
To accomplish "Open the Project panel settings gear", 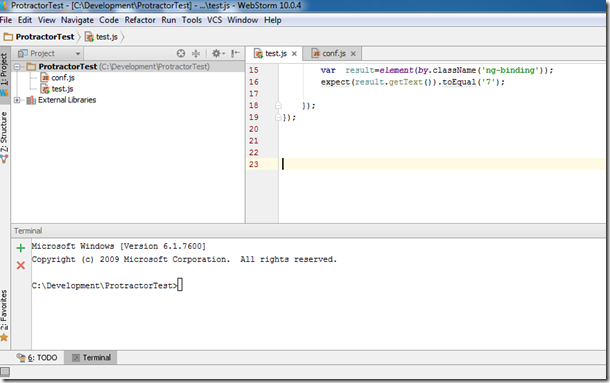I will pos(217,53).
